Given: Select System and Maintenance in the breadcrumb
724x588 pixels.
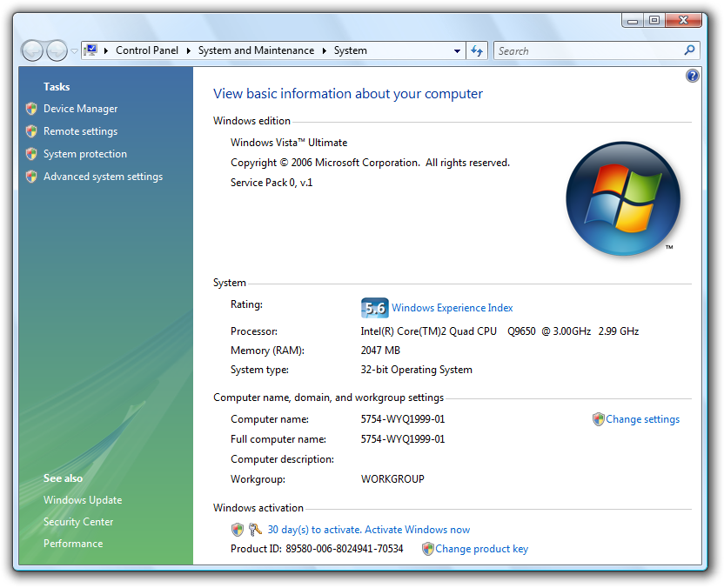Looking at the screenshot, I should pos(256,50).
